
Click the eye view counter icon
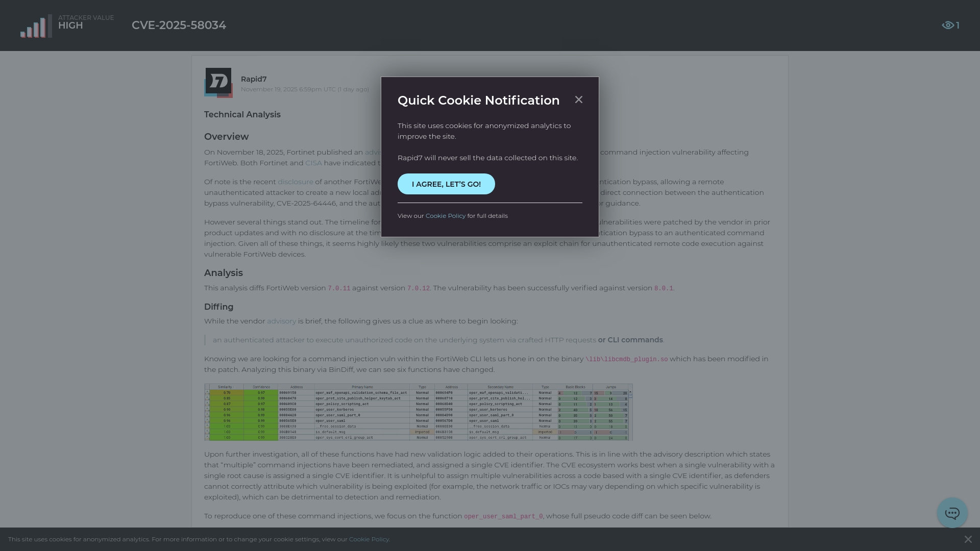(948, 25)
